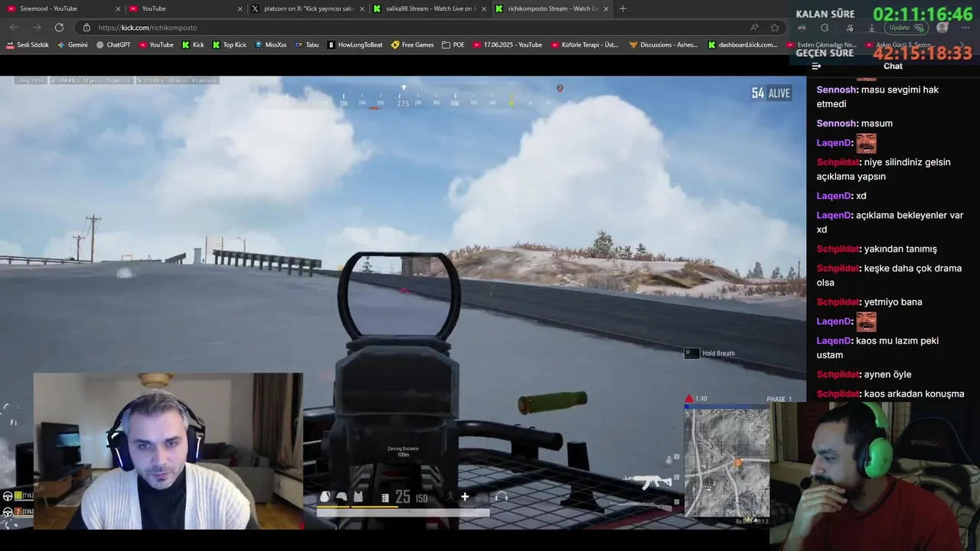The image size is (980, 551).
Task: Click the Update browser button
Action: pyautogui.click(x=906, y=28)
